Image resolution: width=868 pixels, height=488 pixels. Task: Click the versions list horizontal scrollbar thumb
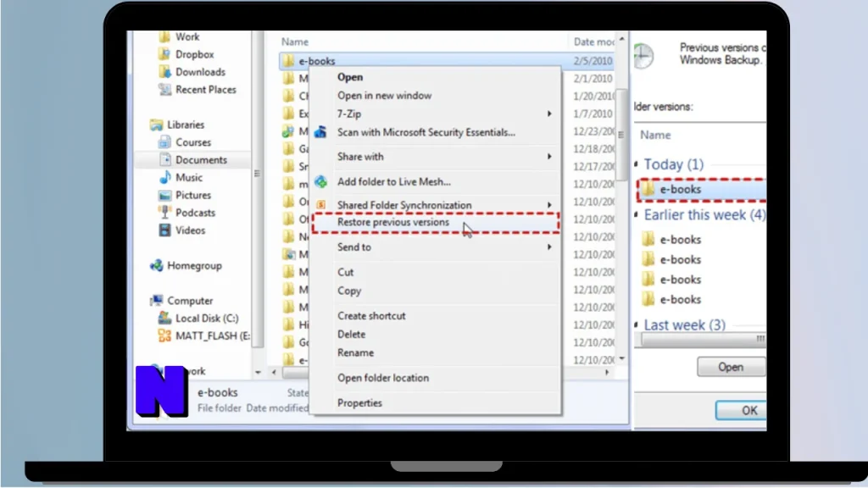click(704, 339)
